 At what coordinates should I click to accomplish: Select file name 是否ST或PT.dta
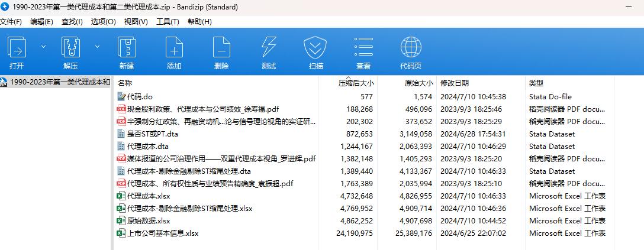152,134
